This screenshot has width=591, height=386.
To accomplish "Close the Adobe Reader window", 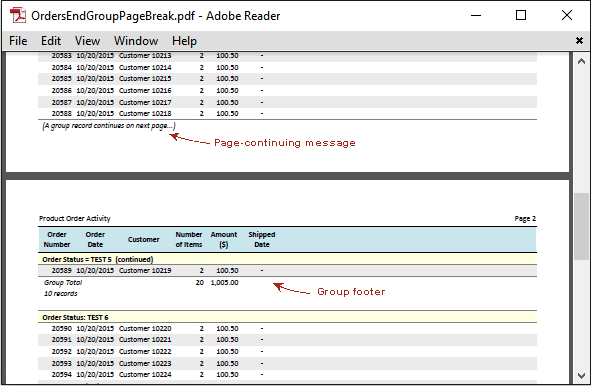I will click(567, 15).
